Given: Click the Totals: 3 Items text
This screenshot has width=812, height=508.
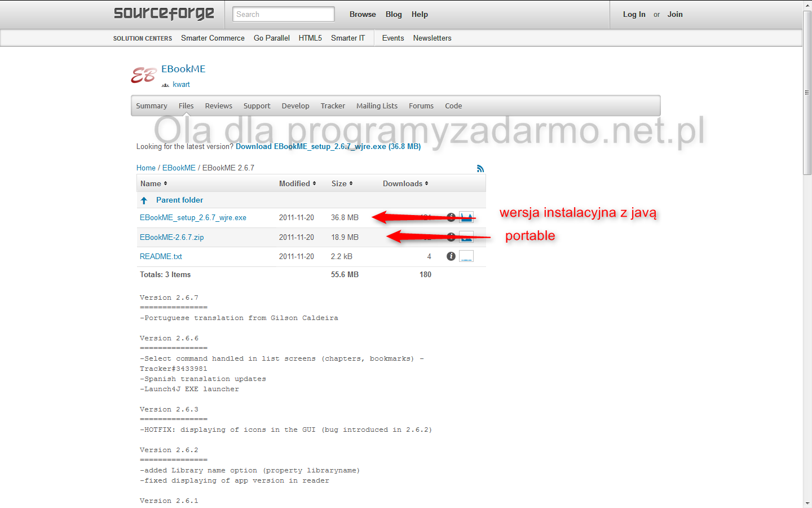Looking at the screenshot, I should pyautogui.click(x=165, y=274).
